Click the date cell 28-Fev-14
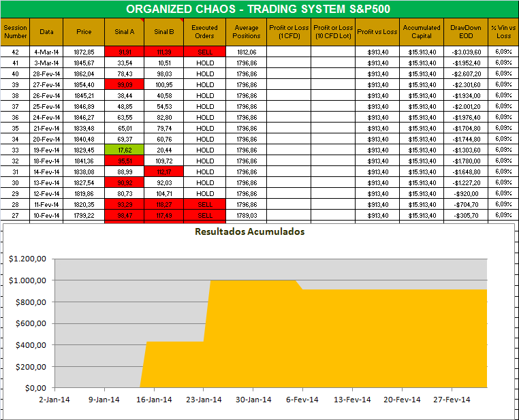 [x=46, y=74]
